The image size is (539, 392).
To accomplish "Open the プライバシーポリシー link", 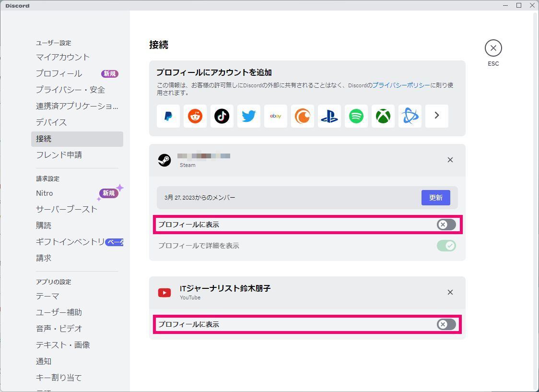I will point(401,85).
